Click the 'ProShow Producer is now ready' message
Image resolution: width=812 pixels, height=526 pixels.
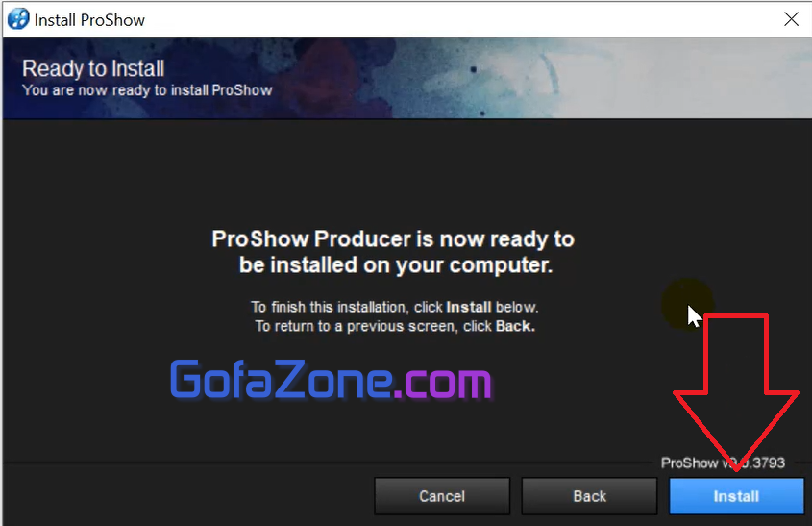tap(394, 252)
